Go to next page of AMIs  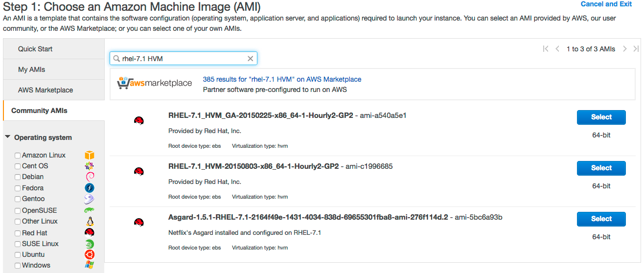[x=625, y=49]
